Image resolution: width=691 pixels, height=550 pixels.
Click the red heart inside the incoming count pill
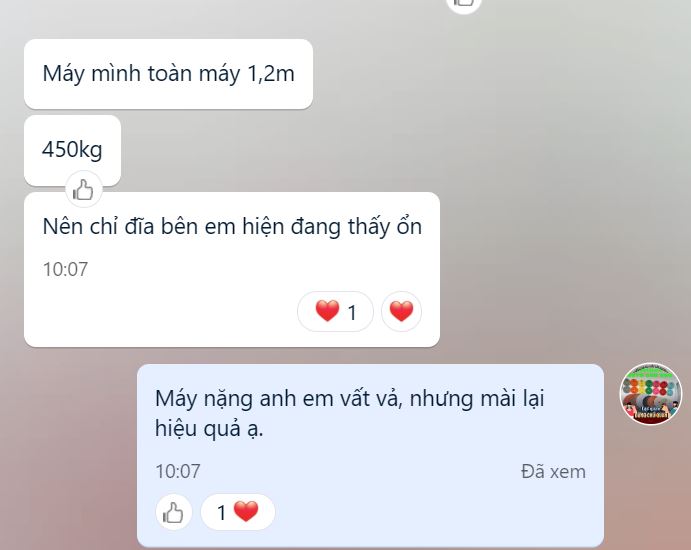coord(327,311)
